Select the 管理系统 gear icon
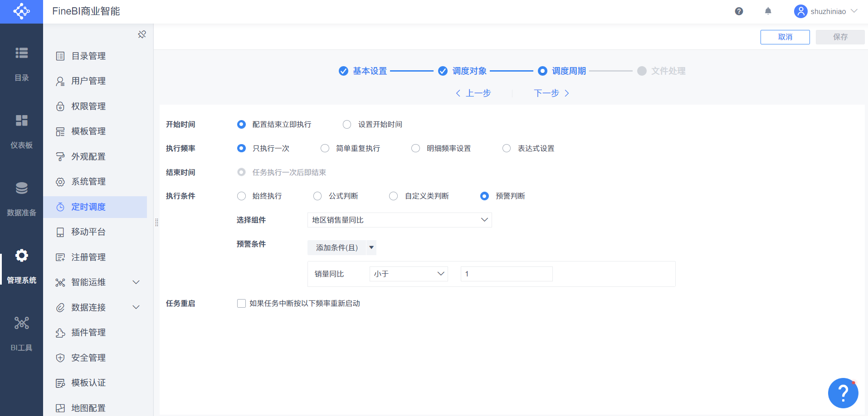 21,256
